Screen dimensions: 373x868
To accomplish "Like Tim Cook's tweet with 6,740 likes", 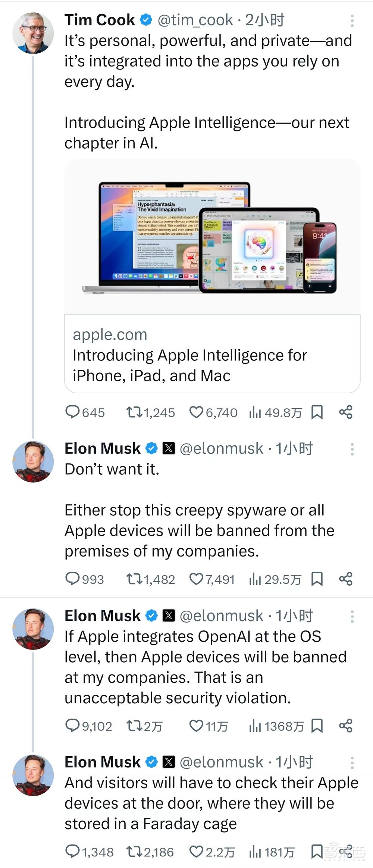I will coord(196,412).
